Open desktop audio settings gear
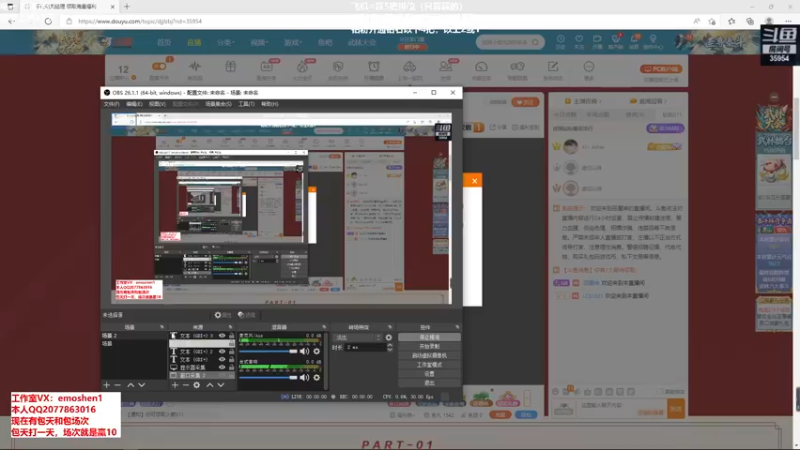The height and width of the screenshot is (450, 800). 317,378
